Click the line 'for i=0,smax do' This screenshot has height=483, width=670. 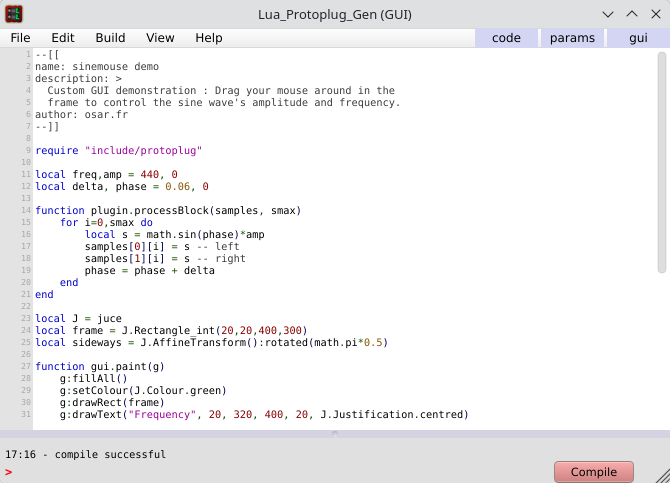[x=106, y=222]
